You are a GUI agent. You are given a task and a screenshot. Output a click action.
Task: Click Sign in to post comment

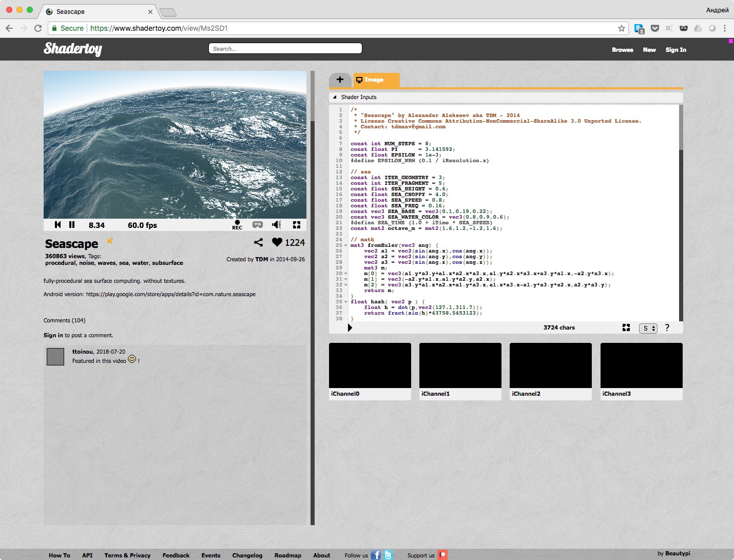(x=53, y=335)
